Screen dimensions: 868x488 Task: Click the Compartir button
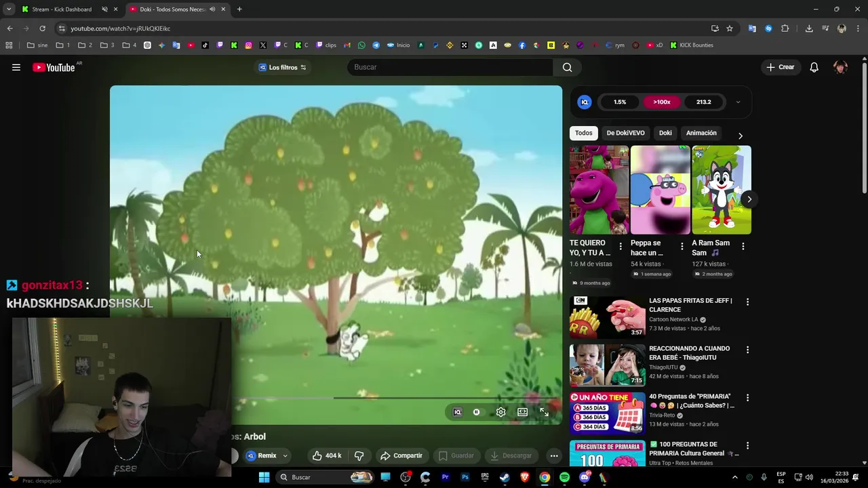coord(401,455)
